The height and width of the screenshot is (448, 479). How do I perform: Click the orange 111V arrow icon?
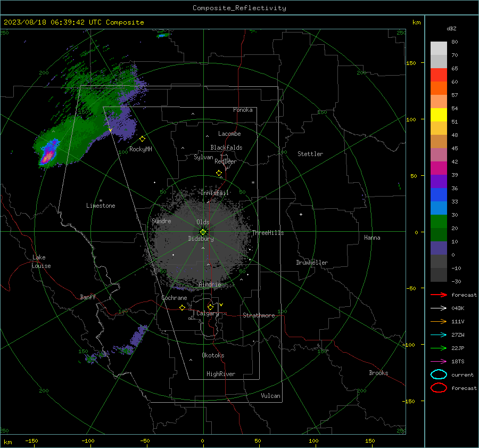tap(439, 321)
